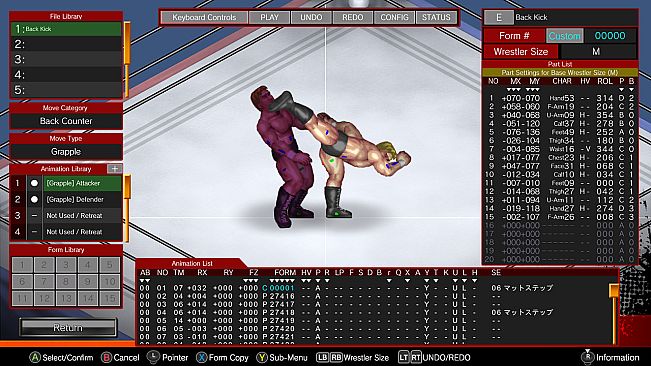Click the LT trigger icon
The width and height of the screenshot is (651, 366).
tap(404, 357)
